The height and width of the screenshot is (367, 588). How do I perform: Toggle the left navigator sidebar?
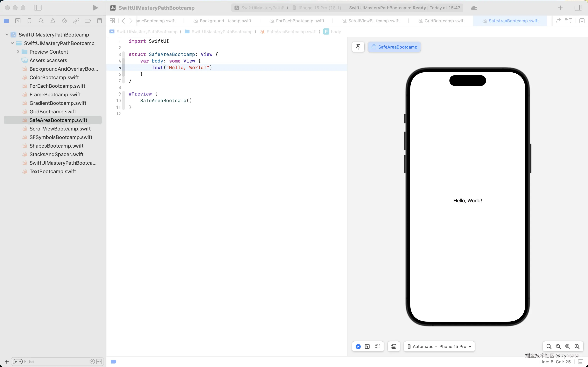pos(38,8)
